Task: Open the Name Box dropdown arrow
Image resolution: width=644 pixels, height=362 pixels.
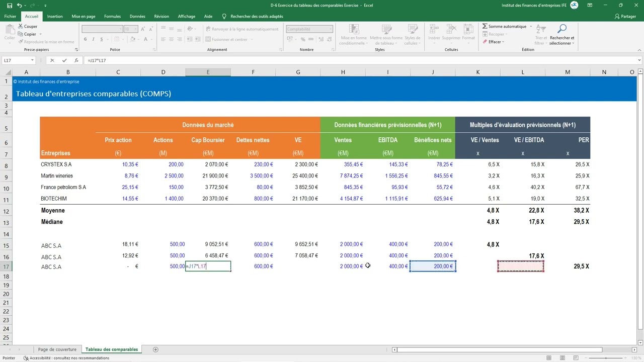Action: 32,60
